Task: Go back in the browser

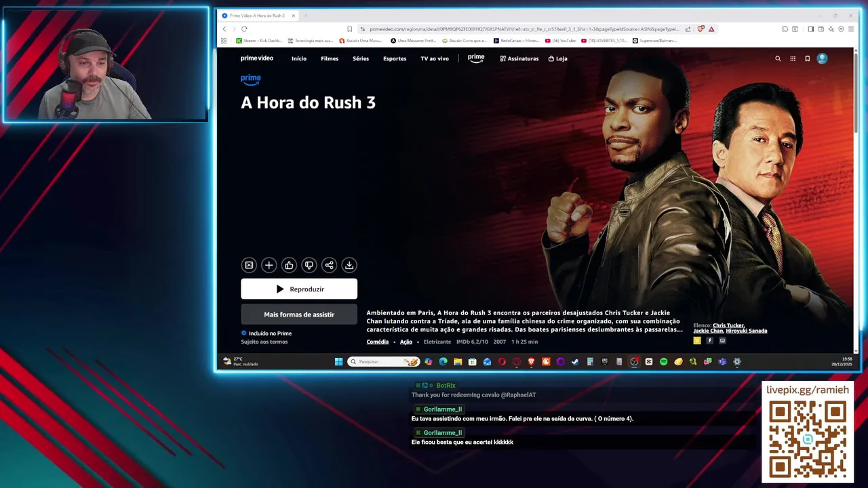Action: [x=224, y=29]
